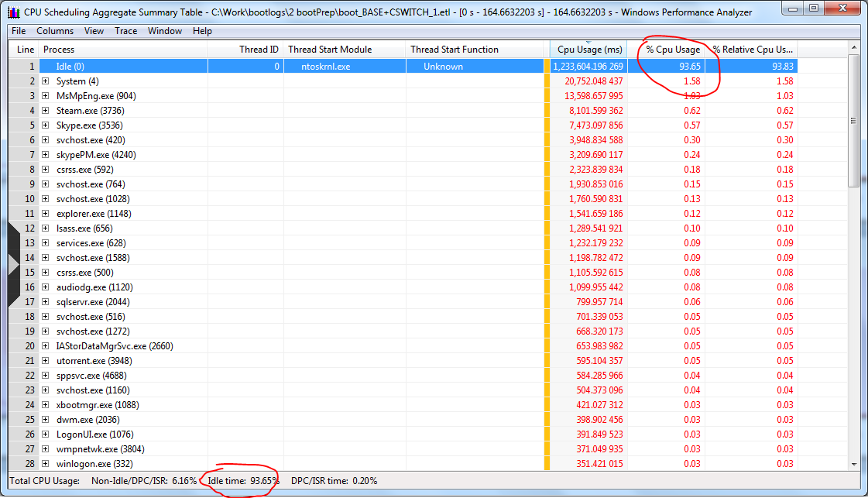
Task: Expand the Idle (0) process row
Action: pos(46,67)
